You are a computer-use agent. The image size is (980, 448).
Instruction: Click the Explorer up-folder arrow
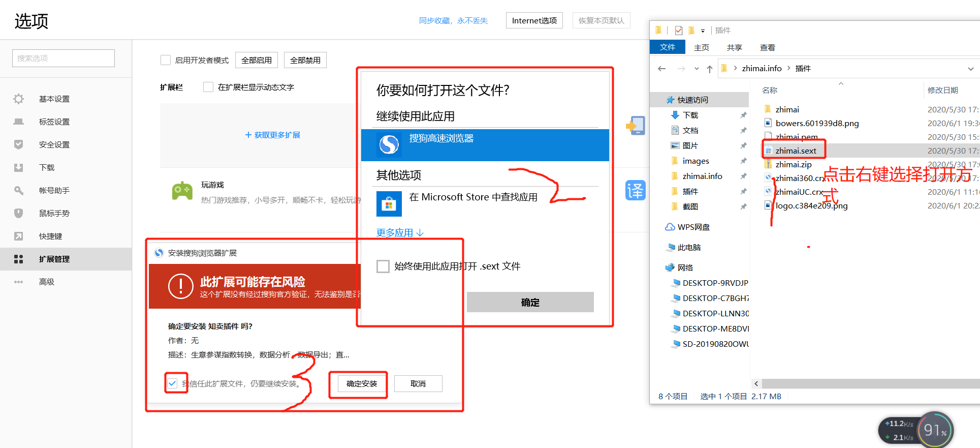[710, 69]
